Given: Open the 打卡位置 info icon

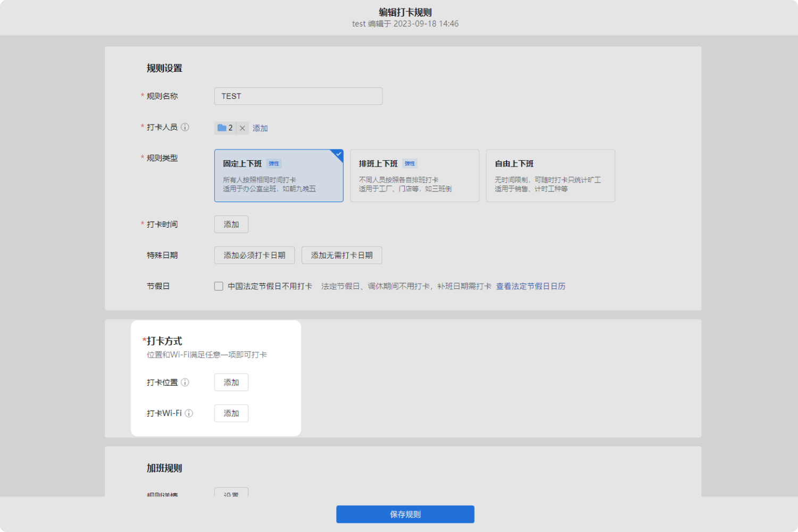Looking at the screenshot, I should [x=185, y=382].
